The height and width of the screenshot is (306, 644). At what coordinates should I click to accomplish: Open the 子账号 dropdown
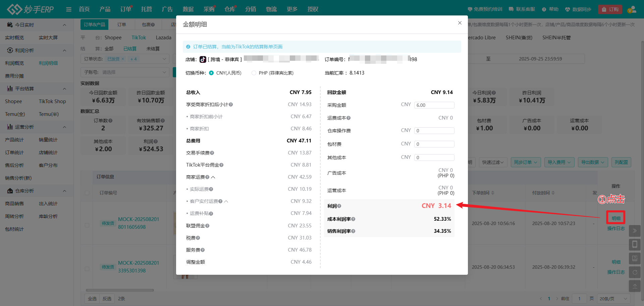click(x=125, y=72)
